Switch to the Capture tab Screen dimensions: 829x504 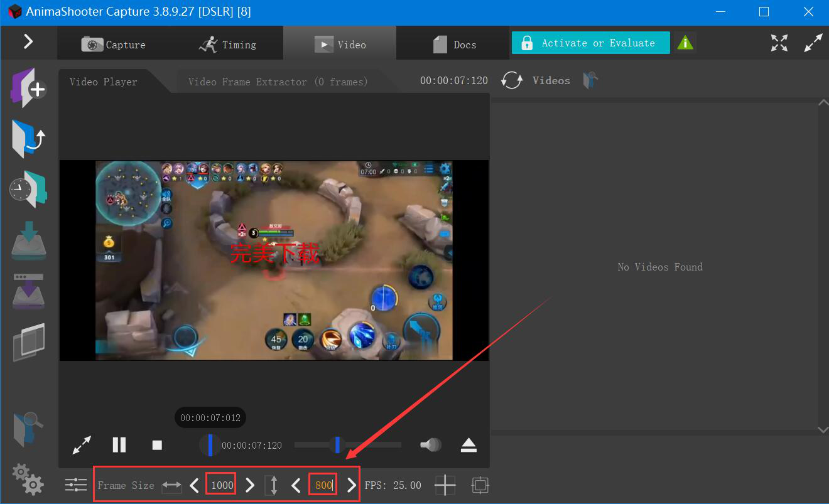(x=114, y=45)
